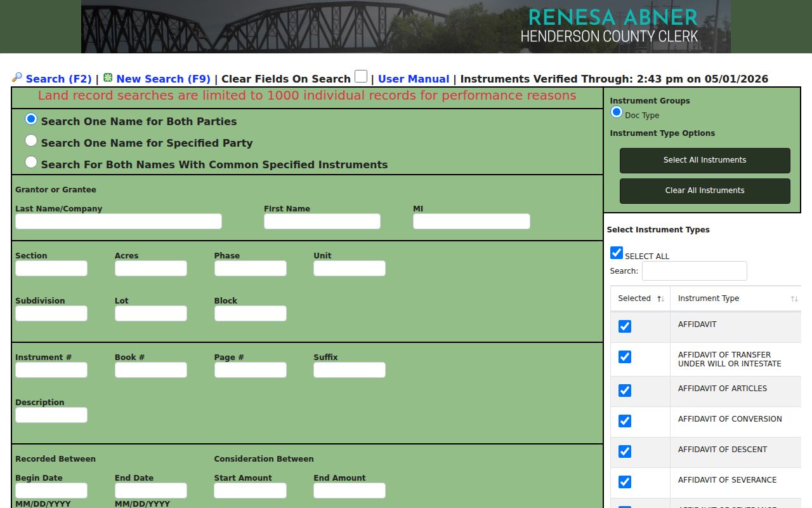Image resolution: width=812 pixels, height=508 pixels.
Task: Click the Clear All Instruments button
Action: point(705,191)
